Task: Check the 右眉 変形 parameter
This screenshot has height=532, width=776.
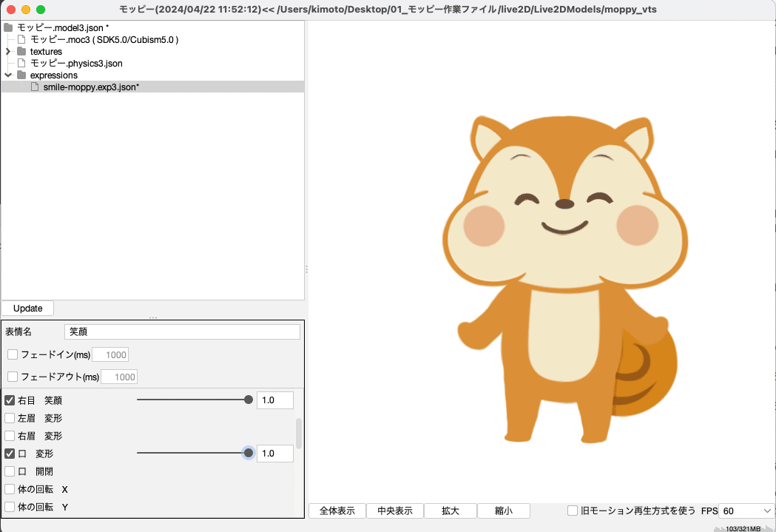Action: (x=10, y=436)
